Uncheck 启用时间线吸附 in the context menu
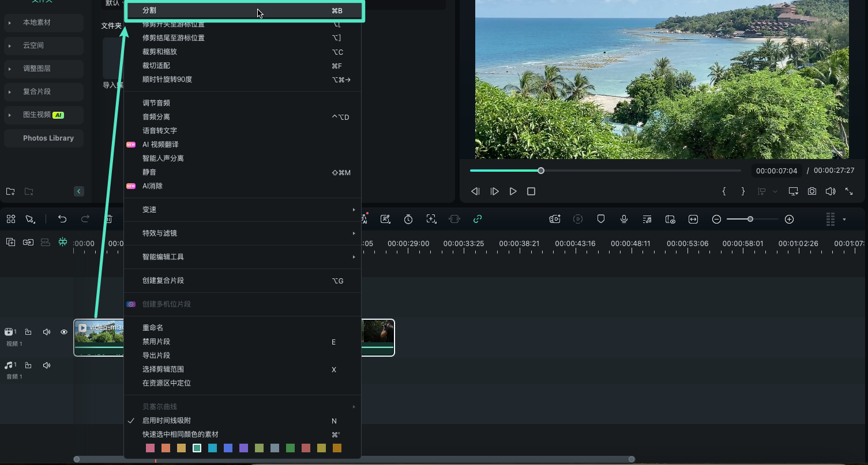This screenshot has height=465, width=868. [x=243, y=421]
